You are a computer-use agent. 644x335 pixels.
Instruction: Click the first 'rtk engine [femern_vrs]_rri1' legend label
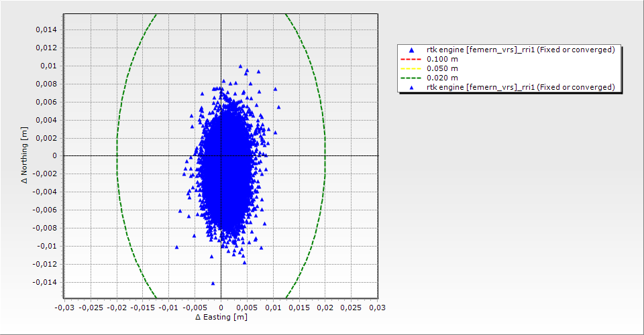point(521,50)
